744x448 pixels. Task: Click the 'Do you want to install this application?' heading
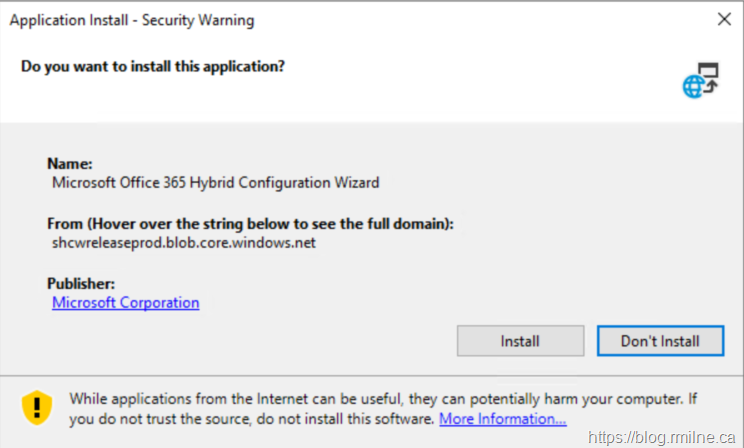(x=152, y=67)
